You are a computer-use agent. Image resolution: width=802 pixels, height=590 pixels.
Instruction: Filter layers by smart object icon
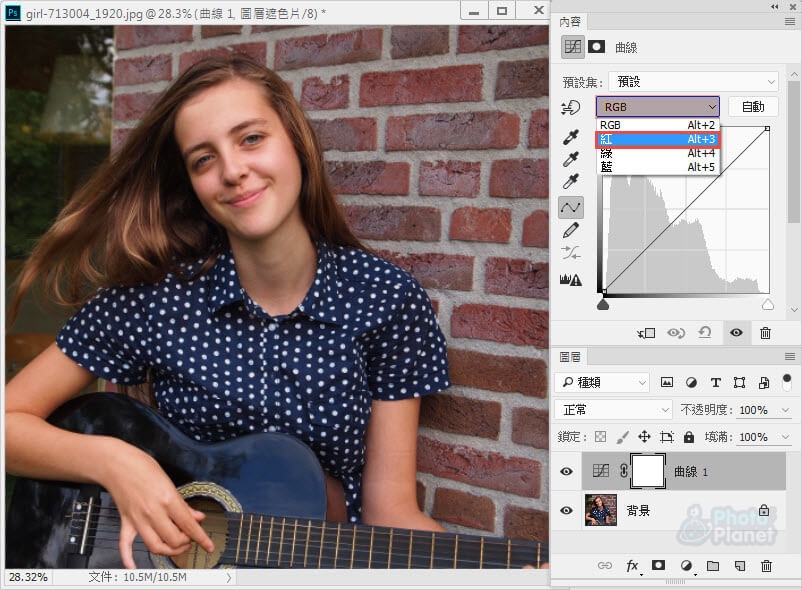(x=764, y=382)
